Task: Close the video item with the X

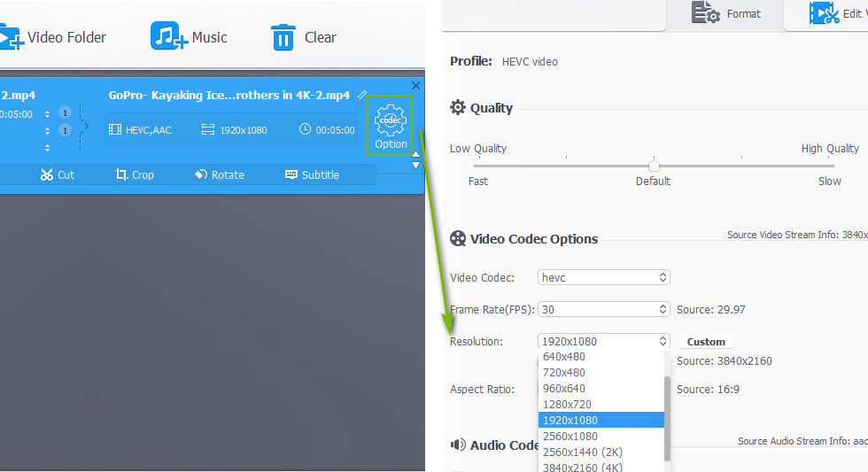Action: (x=415, y=85)
